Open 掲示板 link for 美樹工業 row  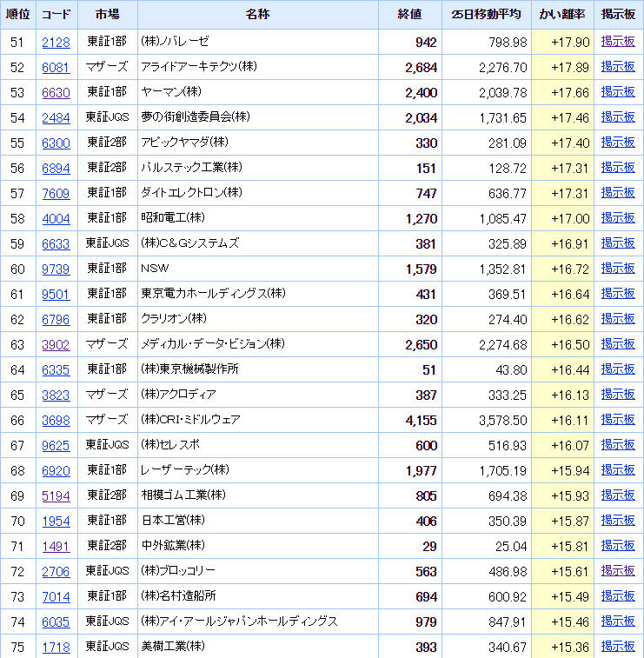coord(618,646)
